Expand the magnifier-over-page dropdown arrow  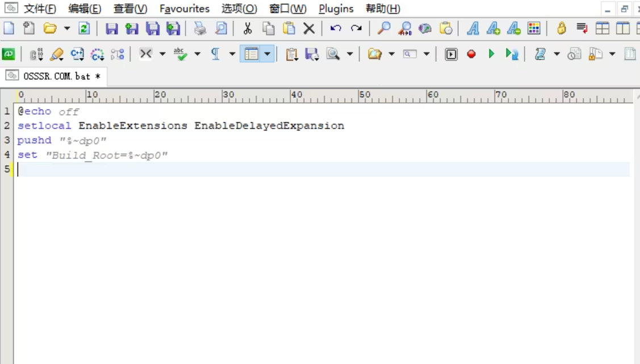click(350, 54)
